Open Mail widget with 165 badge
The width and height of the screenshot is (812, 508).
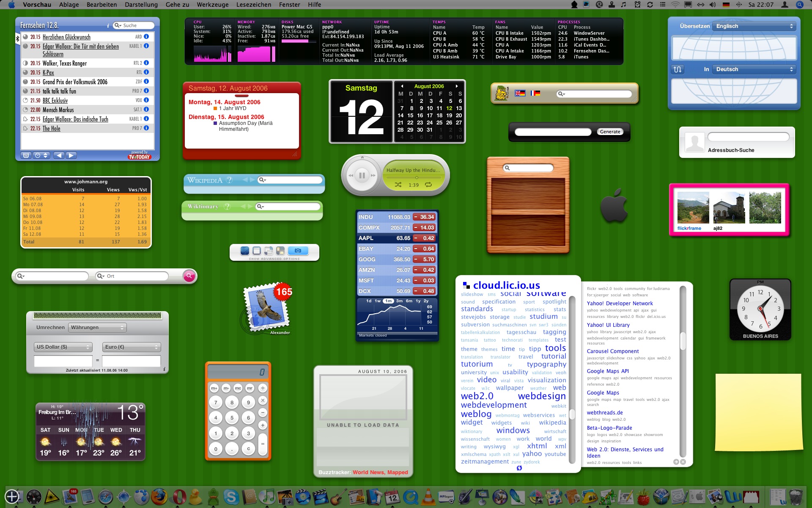[x=267, y=309]
